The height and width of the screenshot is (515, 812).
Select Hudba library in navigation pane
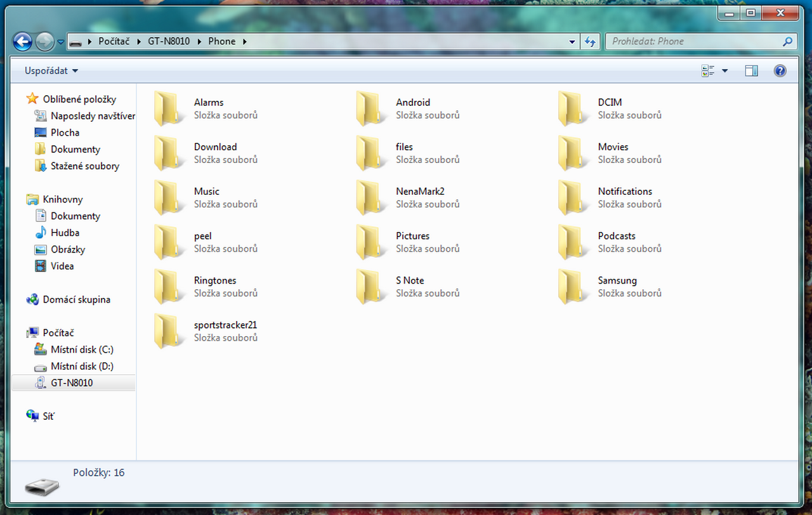65,233
